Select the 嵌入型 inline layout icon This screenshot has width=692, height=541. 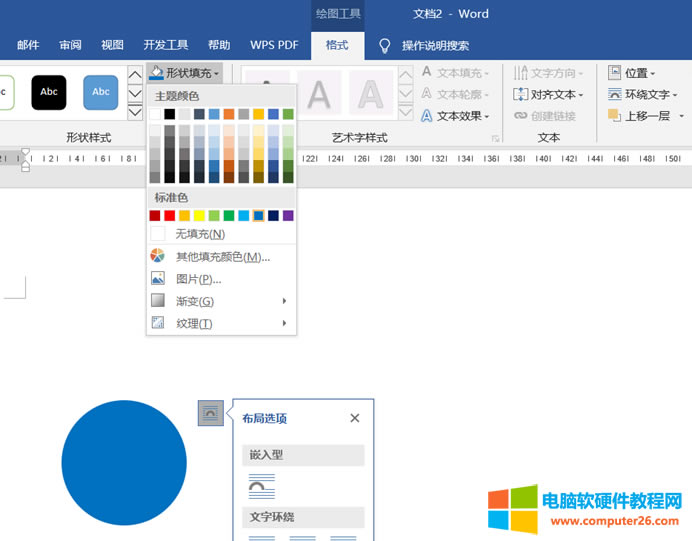[x=261, y=487]
